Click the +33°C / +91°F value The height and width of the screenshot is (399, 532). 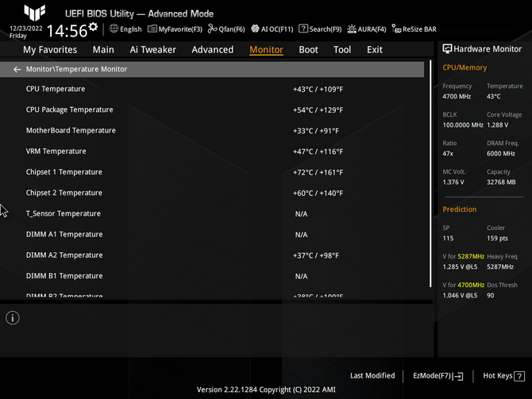click(x=316, y=131)
